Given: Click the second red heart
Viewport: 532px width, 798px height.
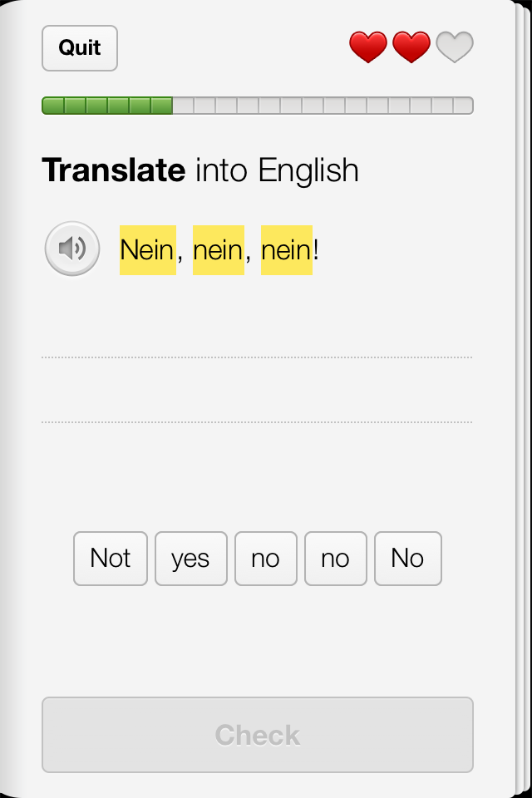Looking at the screenshot, I should 411,47.
